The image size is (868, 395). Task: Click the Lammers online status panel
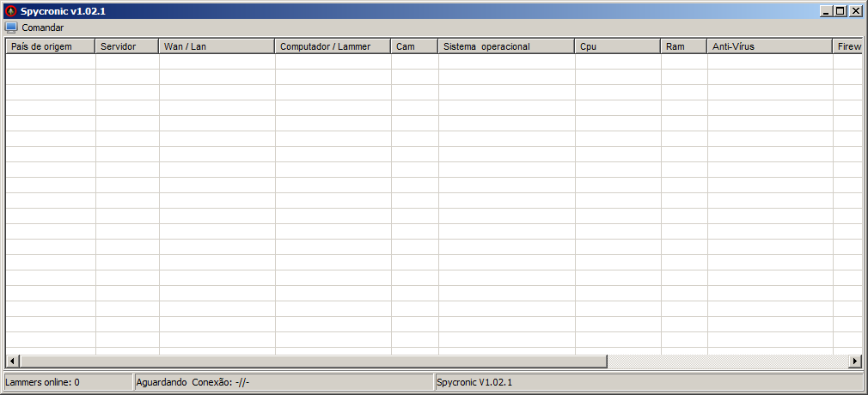67,382
